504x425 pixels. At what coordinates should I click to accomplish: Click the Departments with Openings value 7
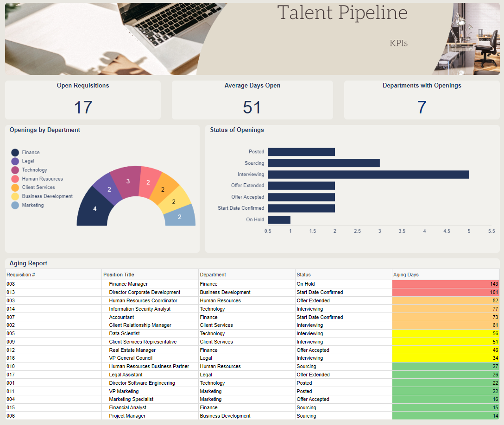pos(422,107)
